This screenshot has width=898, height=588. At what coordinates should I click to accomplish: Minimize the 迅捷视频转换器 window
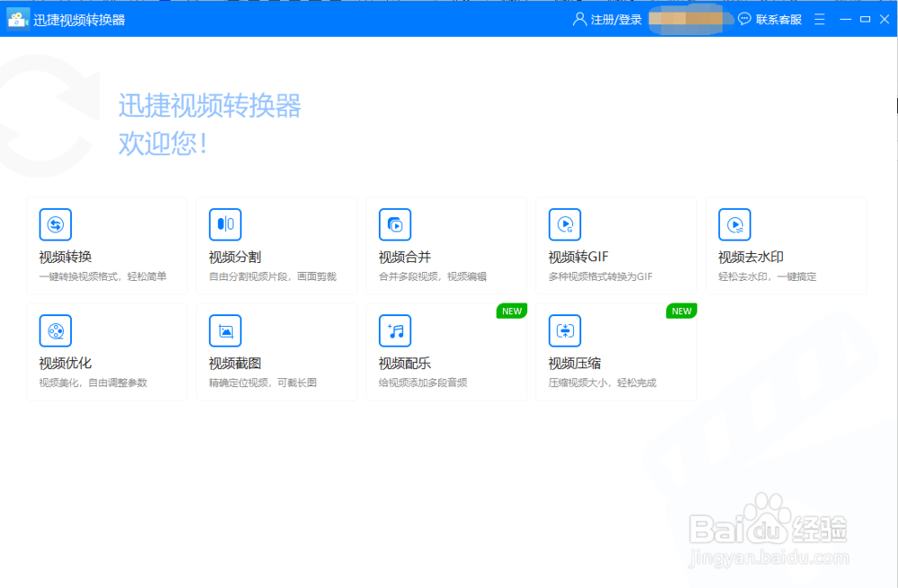click(x=845, y=20)
